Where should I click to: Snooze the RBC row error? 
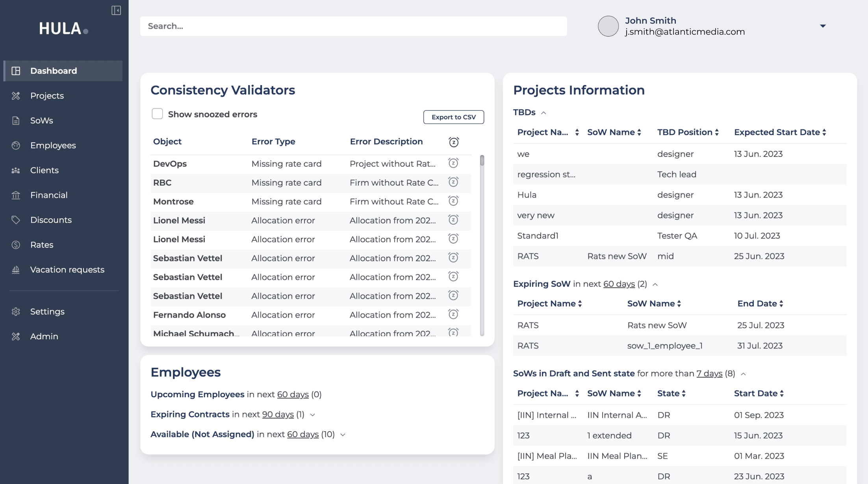pyautogui.click(x=453, y=182)
